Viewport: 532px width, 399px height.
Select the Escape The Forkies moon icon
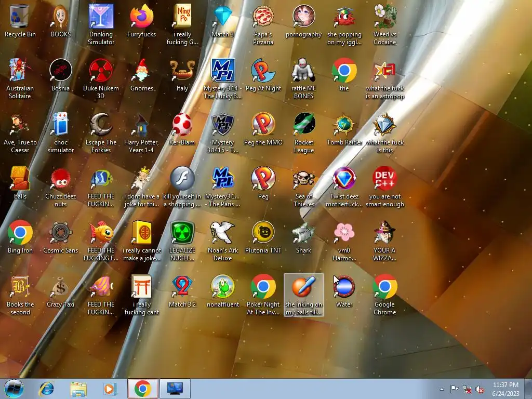(101, 125)
